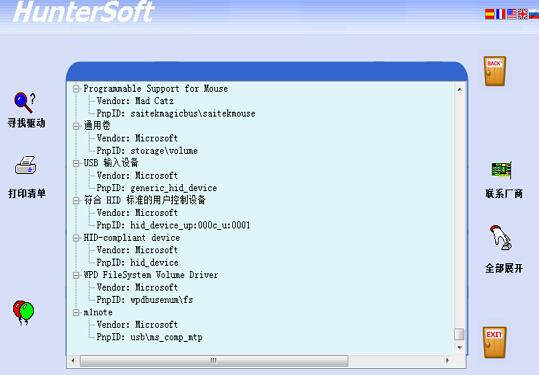Select the United States flag language
539x375 pixels.
tap(512, 14)
